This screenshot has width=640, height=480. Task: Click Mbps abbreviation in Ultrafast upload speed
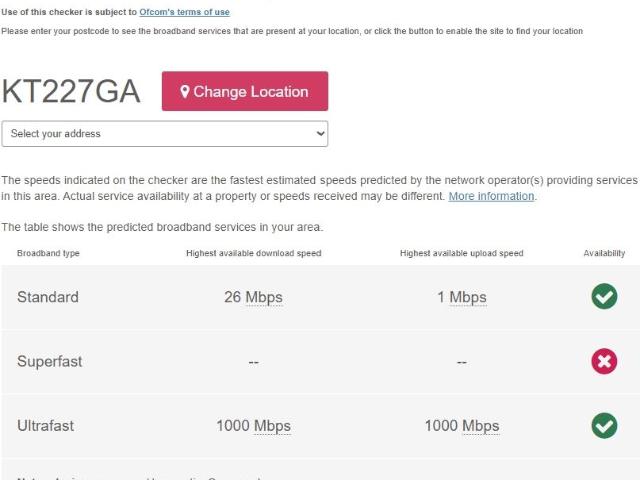click(480, 426)
